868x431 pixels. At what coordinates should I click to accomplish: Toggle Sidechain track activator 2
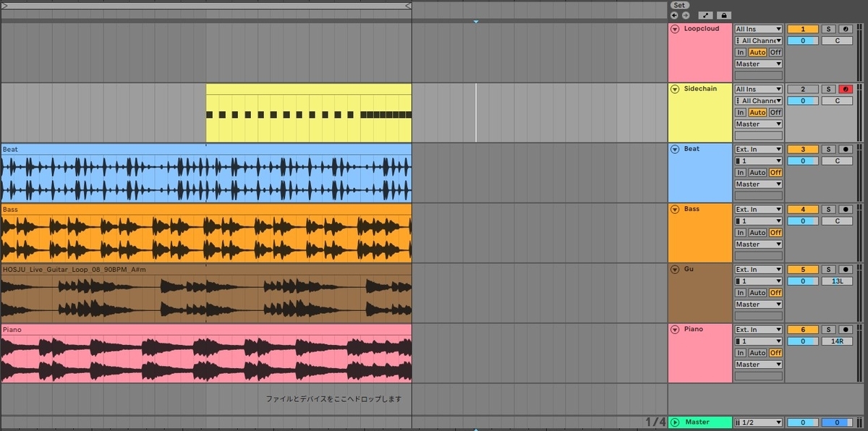pos(803,89)
